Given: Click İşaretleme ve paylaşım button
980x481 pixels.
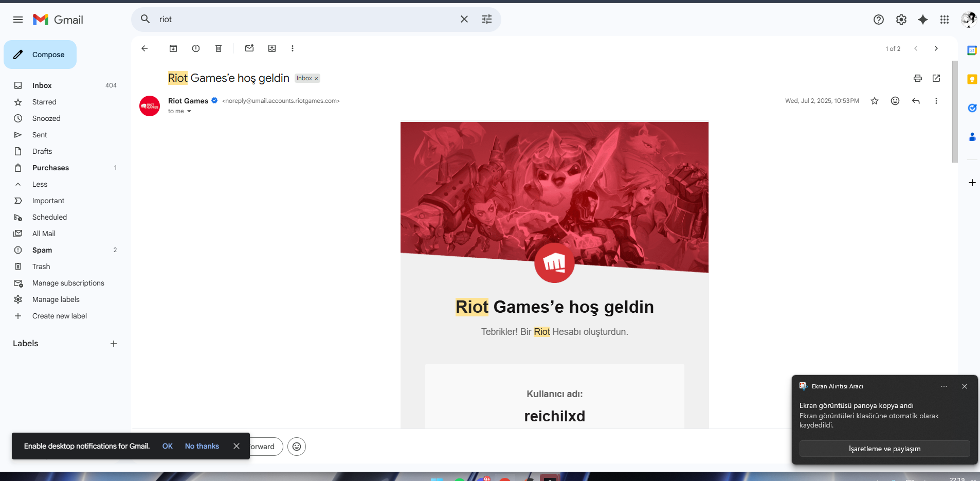Looking at the screenshot, I should pos(884,449).
